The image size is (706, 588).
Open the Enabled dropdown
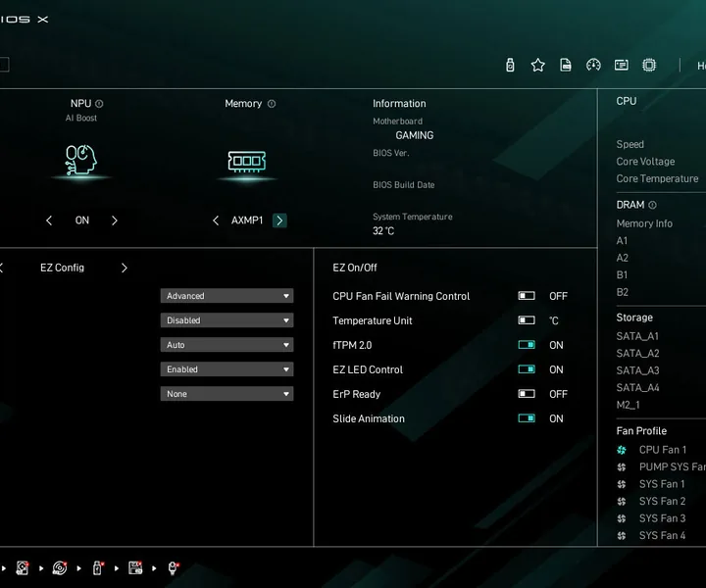click(227, 369)
